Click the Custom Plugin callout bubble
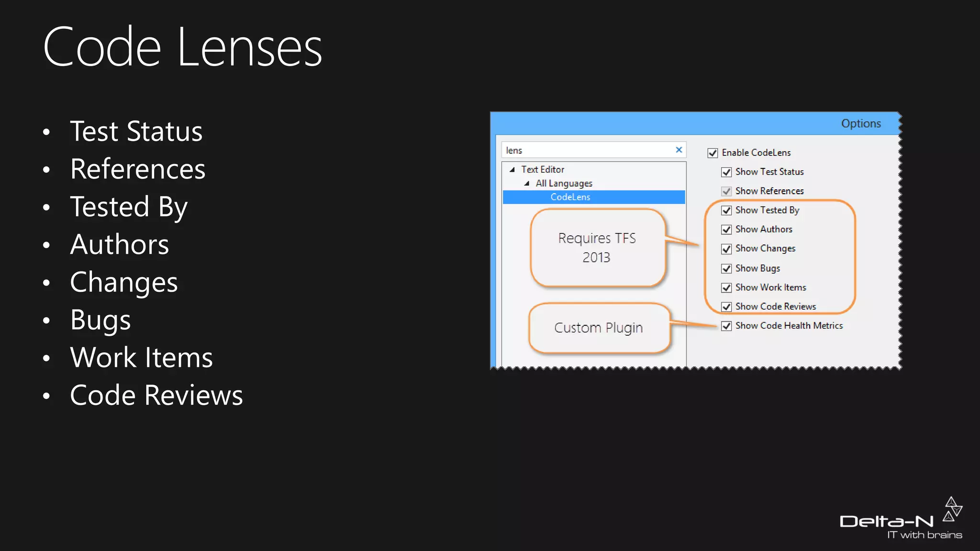 coord(598,328)
